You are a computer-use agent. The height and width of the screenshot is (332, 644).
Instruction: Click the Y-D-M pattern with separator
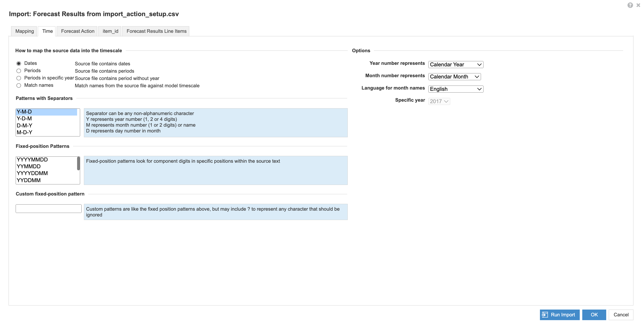coord(24,119)
